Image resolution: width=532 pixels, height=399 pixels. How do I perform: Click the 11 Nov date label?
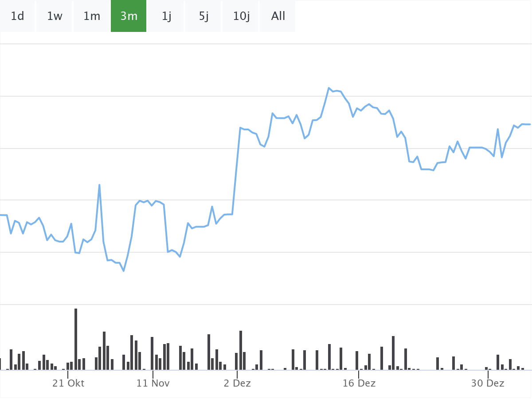point(153,383)
